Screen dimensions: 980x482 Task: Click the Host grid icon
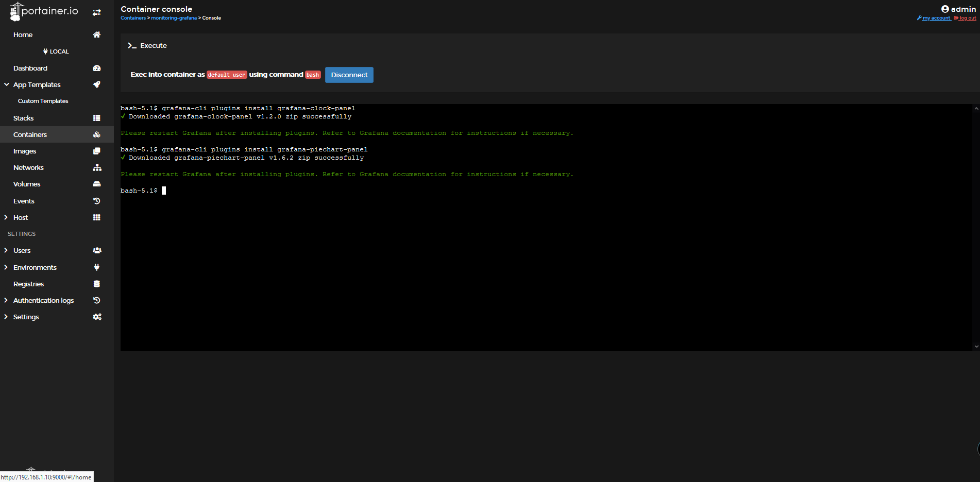96,217
